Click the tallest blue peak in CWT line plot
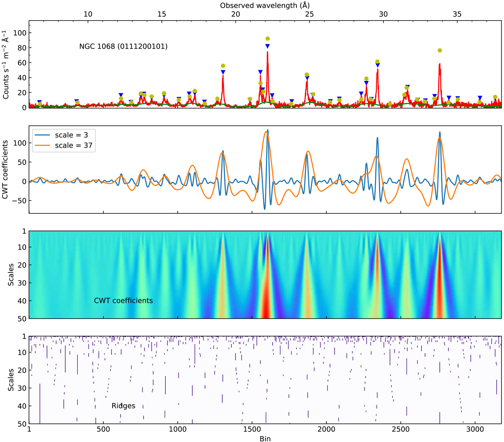 (268, 130)
